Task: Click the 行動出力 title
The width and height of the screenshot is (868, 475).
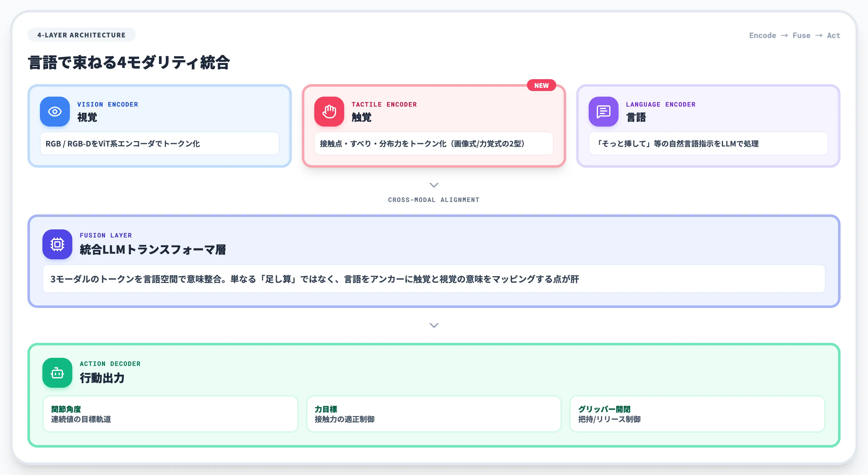Action: pyautogui.click(x=102, y=378)
